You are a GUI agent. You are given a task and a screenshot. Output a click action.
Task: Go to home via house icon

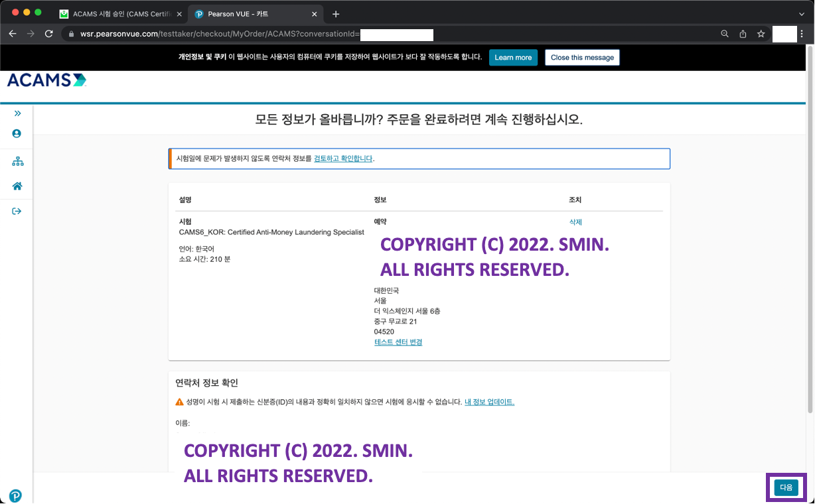tap(17, 186)
